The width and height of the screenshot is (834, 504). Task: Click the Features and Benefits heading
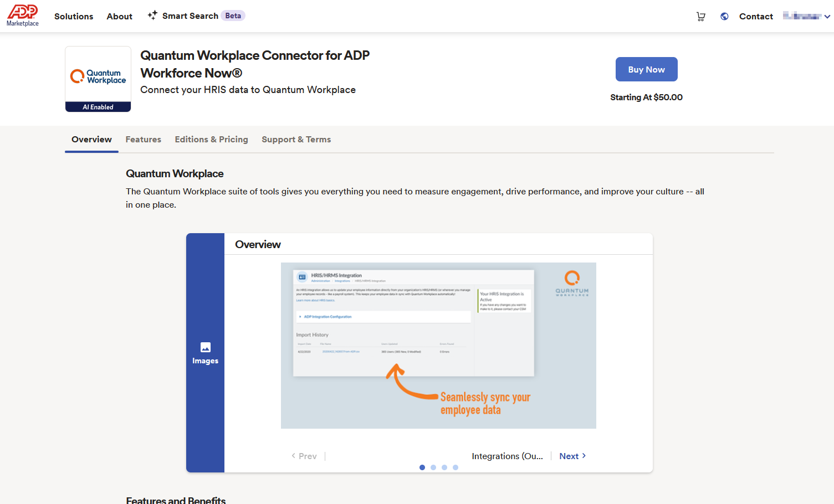click(x=176, y=500)
